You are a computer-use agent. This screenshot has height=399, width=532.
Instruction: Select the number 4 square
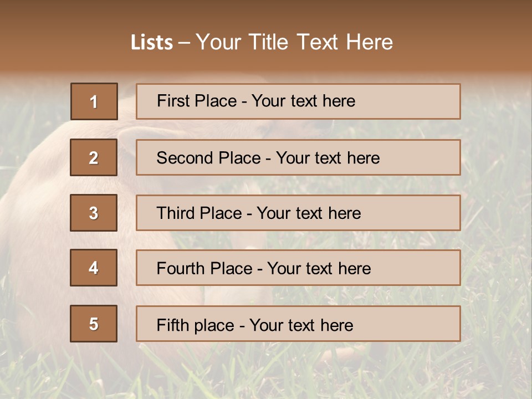[94, 268]
